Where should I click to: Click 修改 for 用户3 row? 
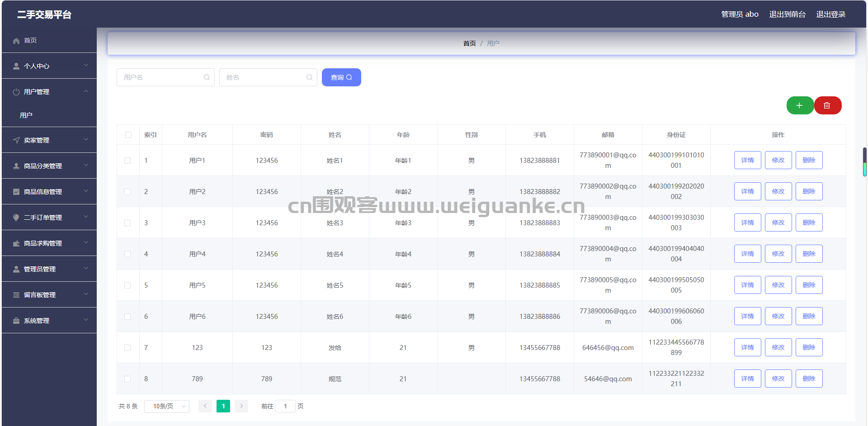point(778,222)
